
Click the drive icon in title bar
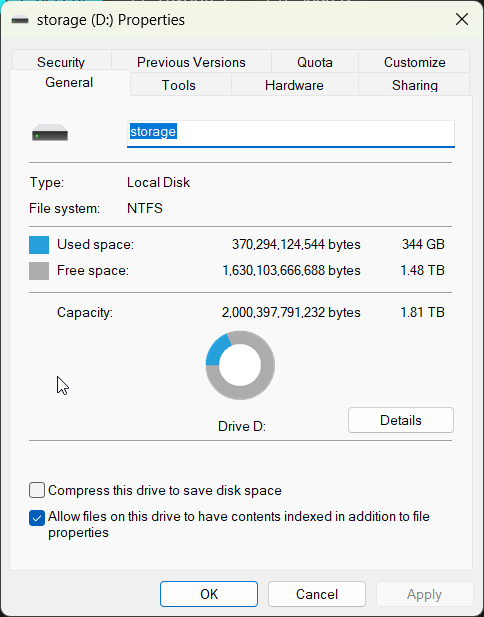pos(20,20)
